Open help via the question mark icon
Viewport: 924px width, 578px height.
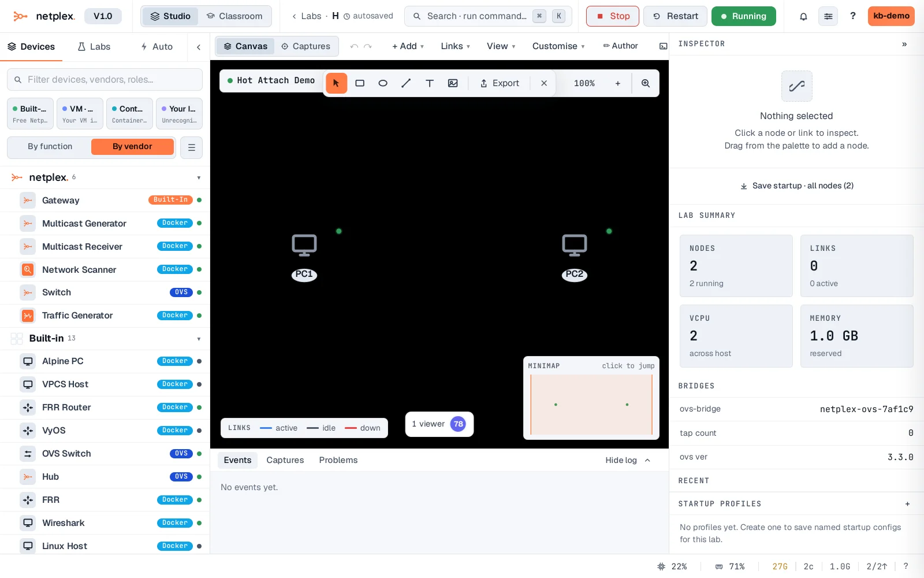coord(853,16)
